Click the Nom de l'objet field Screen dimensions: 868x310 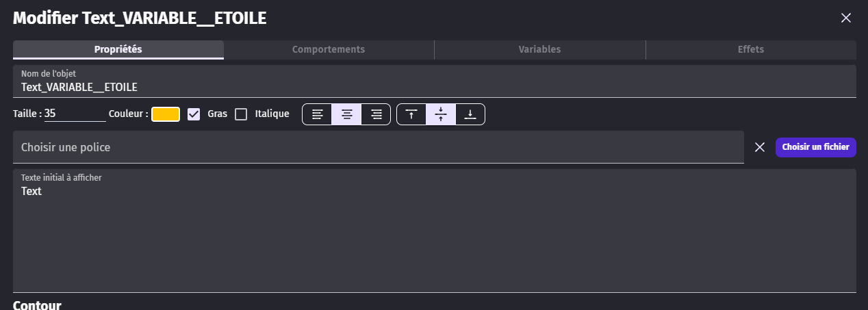434,87
